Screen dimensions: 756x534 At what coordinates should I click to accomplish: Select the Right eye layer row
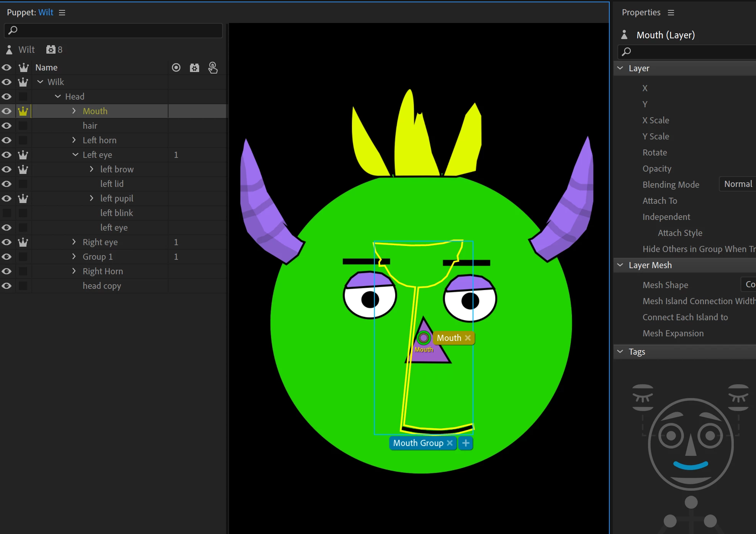coord(100,242)
